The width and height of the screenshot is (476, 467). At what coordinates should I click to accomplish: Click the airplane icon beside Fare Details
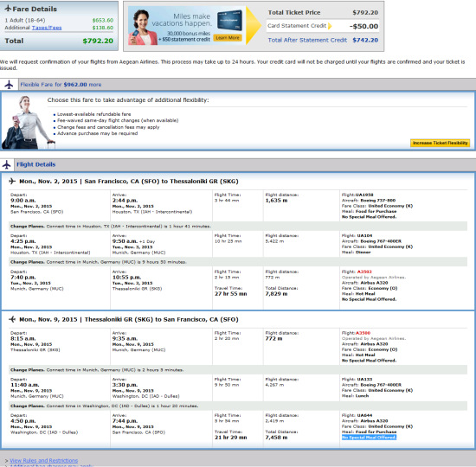(x=8, y=9)
